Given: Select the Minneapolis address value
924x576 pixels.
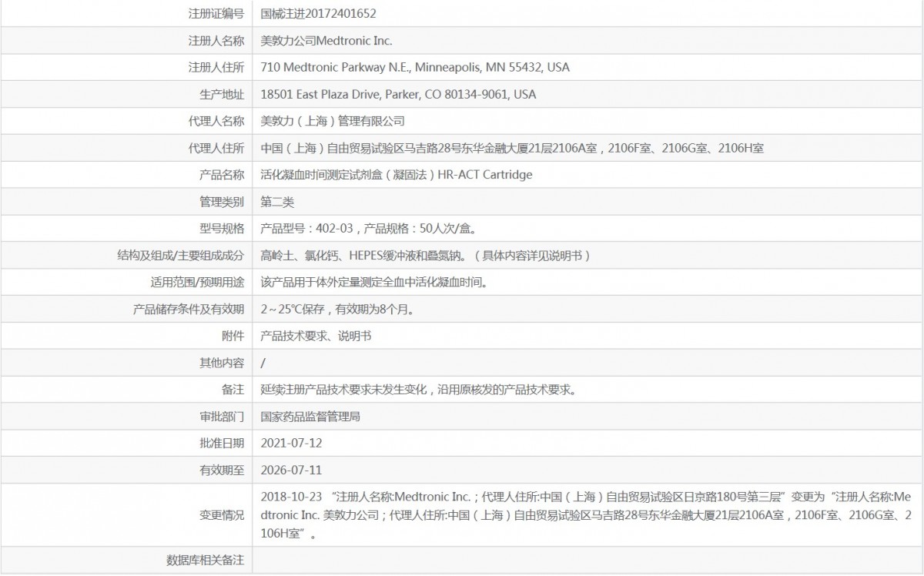Looking at the screenshot, I should 416,67.
